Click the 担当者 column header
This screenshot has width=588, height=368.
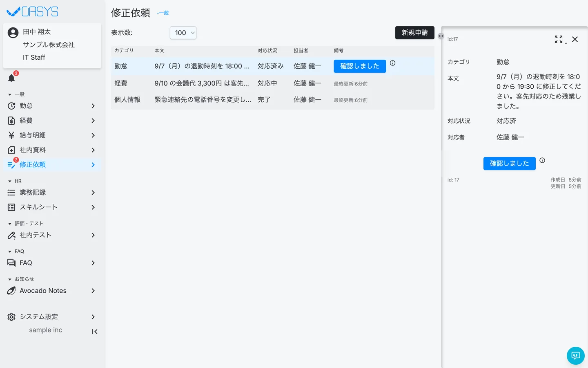(301, 51)
